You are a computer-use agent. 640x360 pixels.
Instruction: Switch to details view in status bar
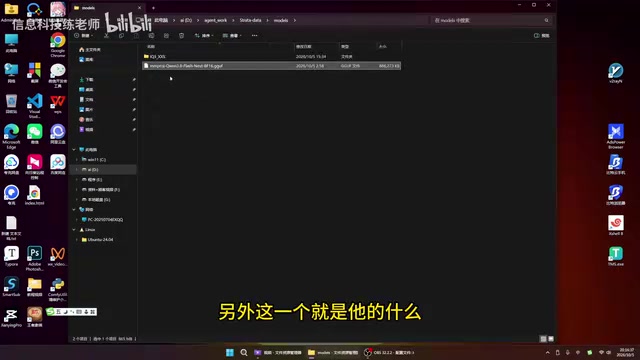(543, 339)
